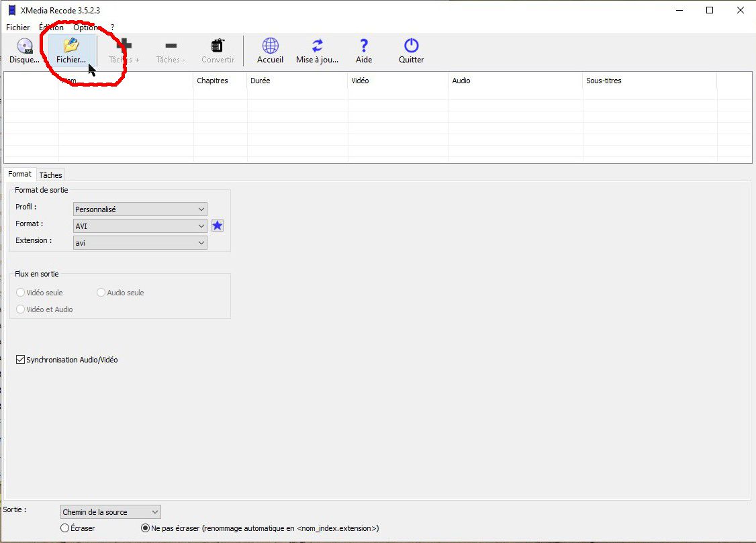Click the Tâches - remove job icon

[171, 50]
